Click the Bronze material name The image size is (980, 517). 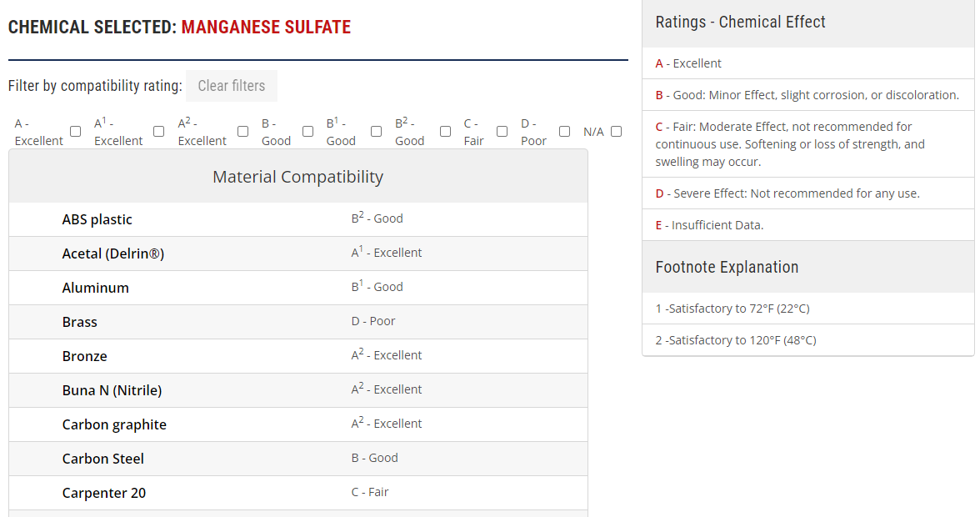(85, 356)
